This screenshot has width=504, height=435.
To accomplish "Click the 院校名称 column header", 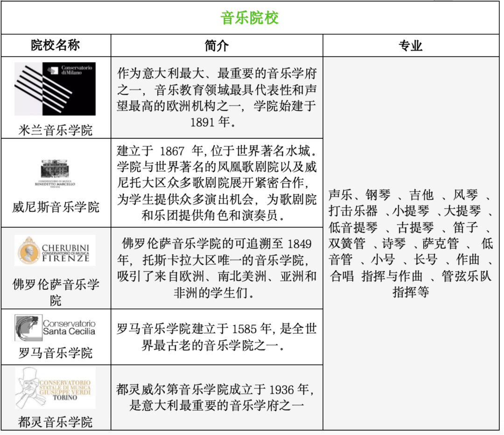I will [x=56, y=45].
